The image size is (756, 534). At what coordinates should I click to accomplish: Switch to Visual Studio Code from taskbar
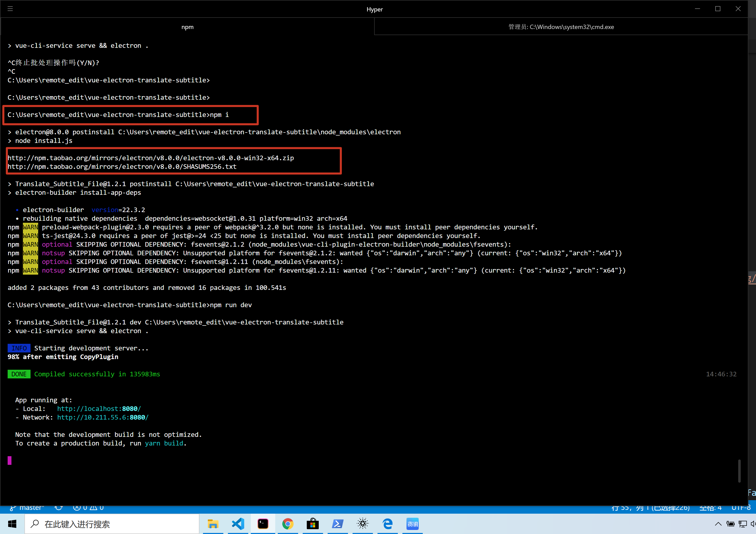coord(238,524)
